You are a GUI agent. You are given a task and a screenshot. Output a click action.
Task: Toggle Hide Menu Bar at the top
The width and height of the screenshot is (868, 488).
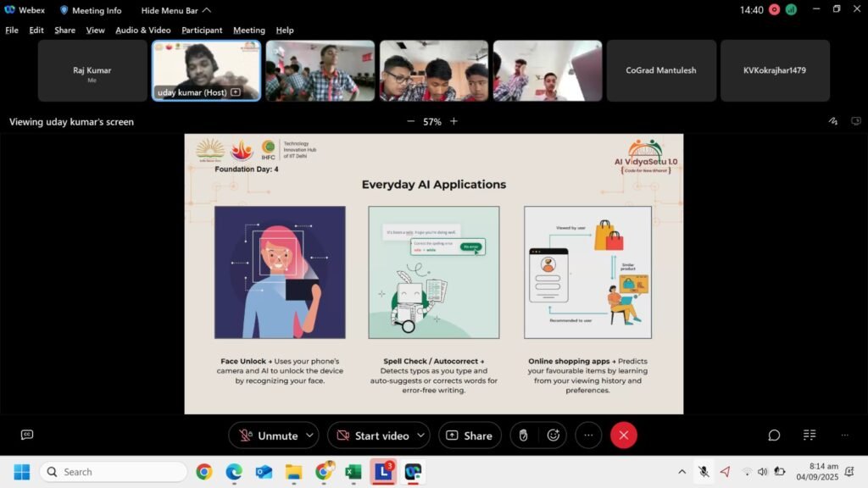click(175, 10)
